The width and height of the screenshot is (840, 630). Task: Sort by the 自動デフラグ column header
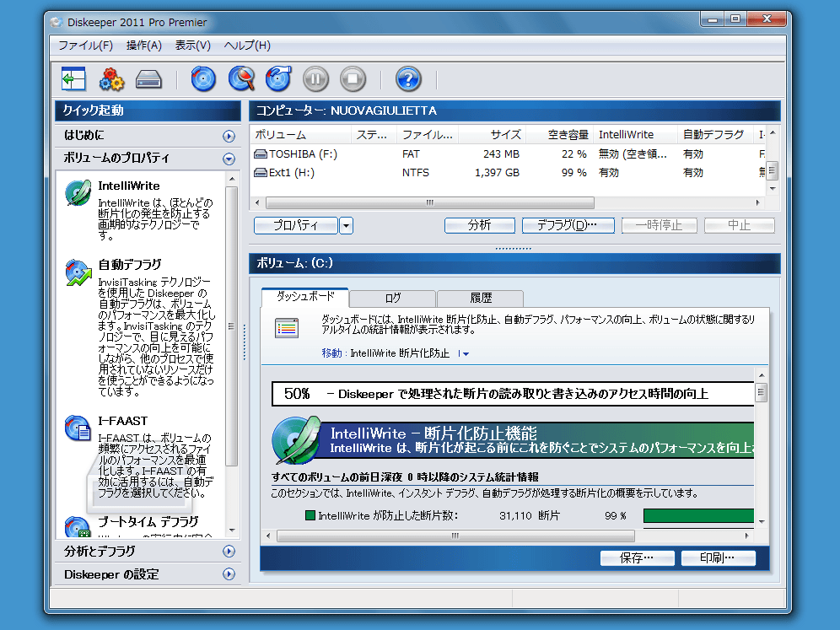coord(715,134)
